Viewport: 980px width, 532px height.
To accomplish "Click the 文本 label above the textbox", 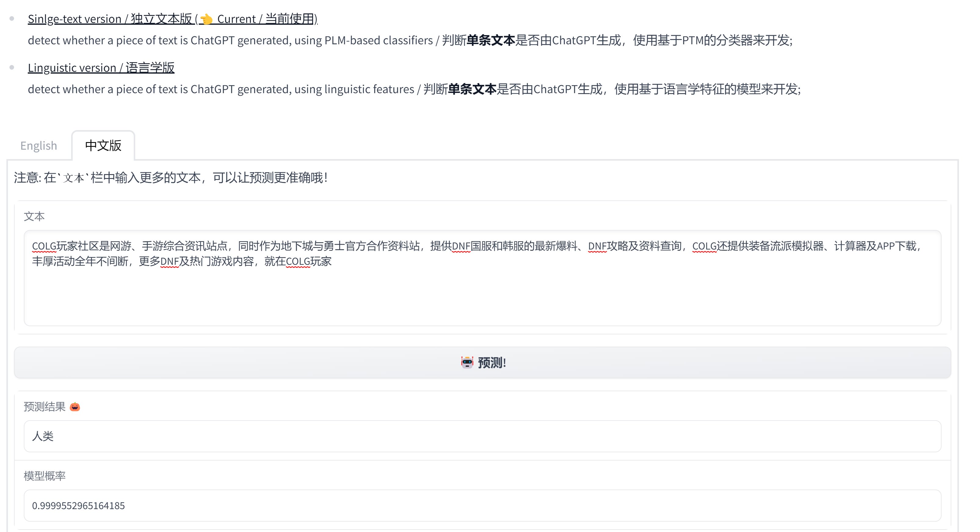I will pos(34,216).
